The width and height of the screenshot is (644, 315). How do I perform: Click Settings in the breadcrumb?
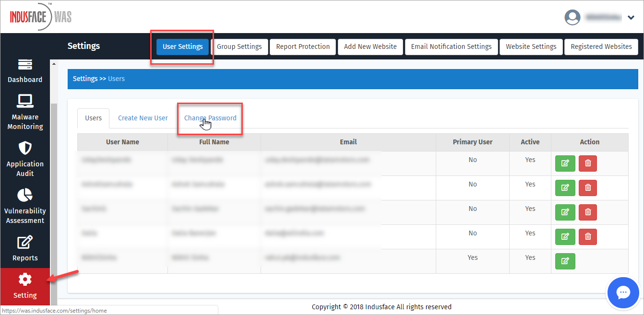click(x=85, y=79)
